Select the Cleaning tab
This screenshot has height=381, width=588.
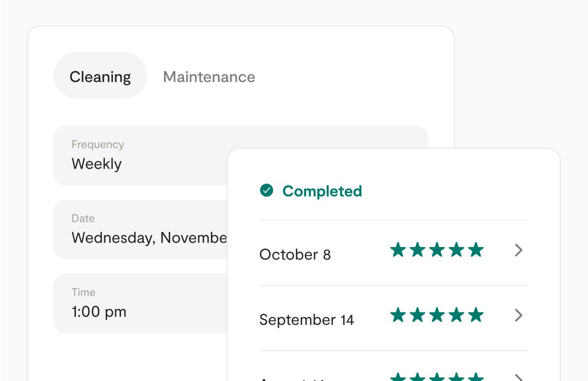pos(100,76)
